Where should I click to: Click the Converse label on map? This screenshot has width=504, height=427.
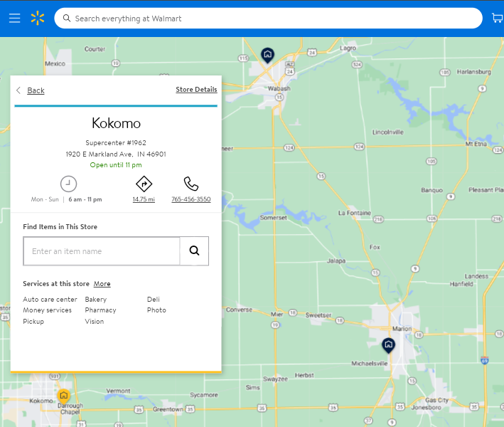pyautogui.click(x=239, y=310)
